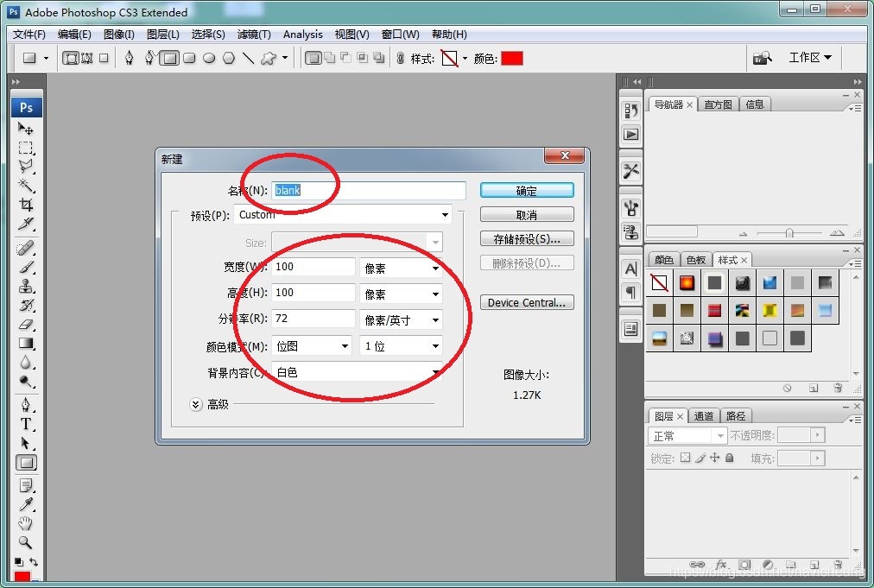Click the 确定 button
This screenshot has width=874, height=588.
527,191
